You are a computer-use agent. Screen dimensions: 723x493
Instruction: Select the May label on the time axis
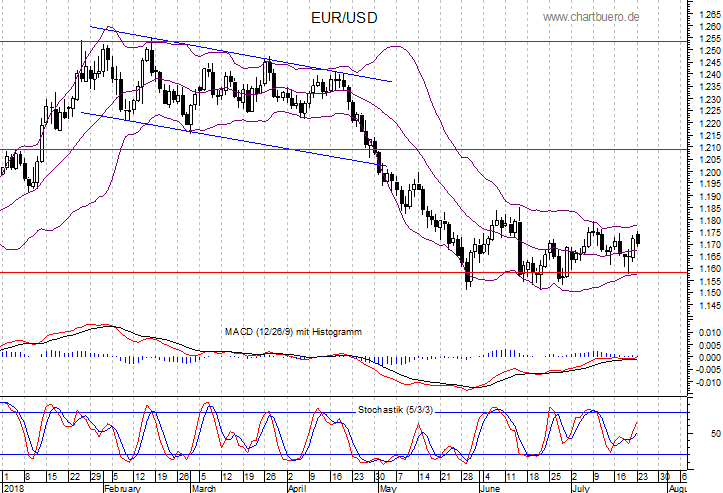click(386, 487)
